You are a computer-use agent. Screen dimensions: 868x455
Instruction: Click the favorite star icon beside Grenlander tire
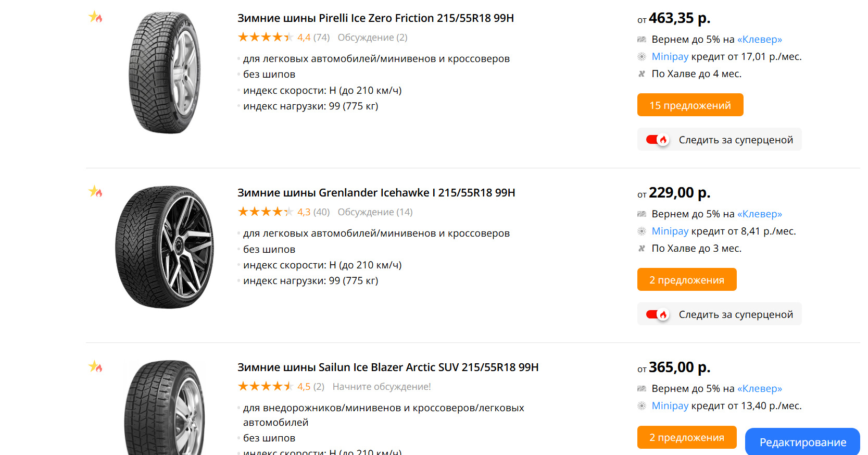[95, 192]
